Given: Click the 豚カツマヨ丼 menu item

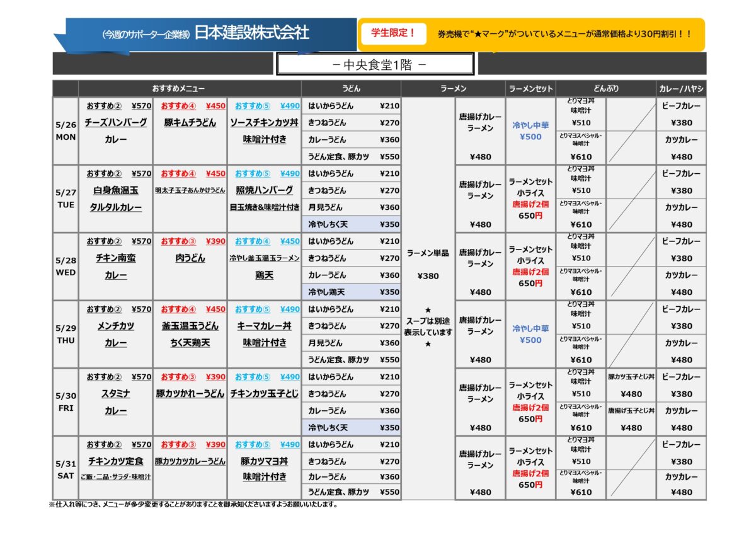Looking at the screenshot, I should point(265,461).
